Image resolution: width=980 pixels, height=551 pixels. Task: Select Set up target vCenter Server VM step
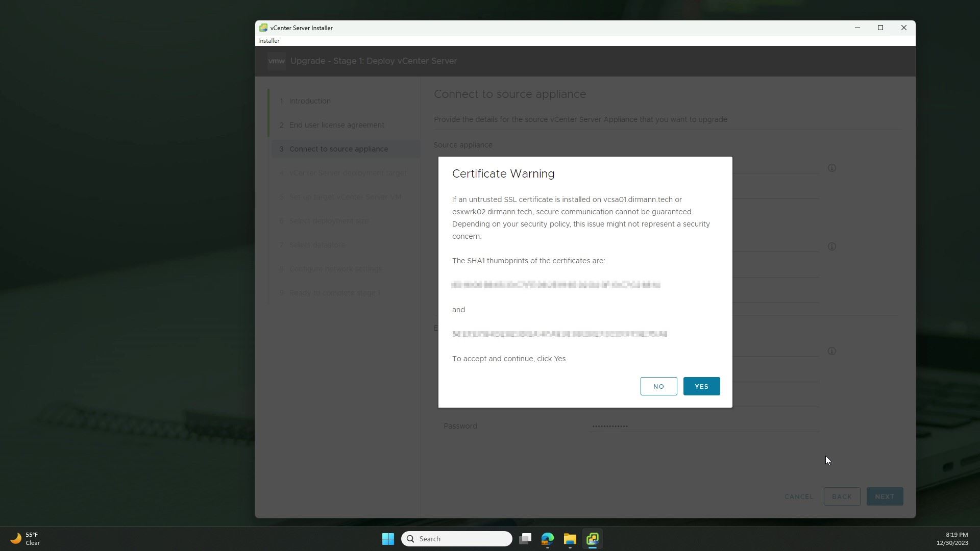(345, 197)
